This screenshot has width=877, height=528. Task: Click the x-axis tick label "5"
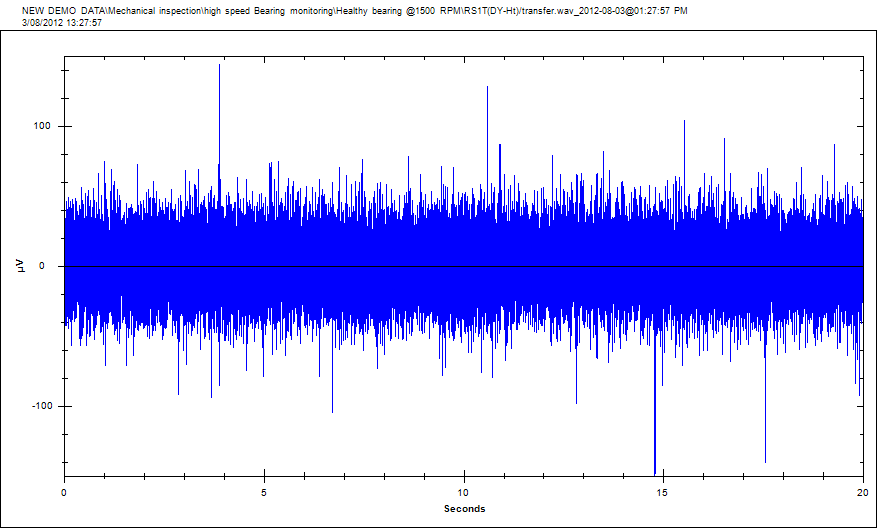pyautogui.click(x=264, y=493)
